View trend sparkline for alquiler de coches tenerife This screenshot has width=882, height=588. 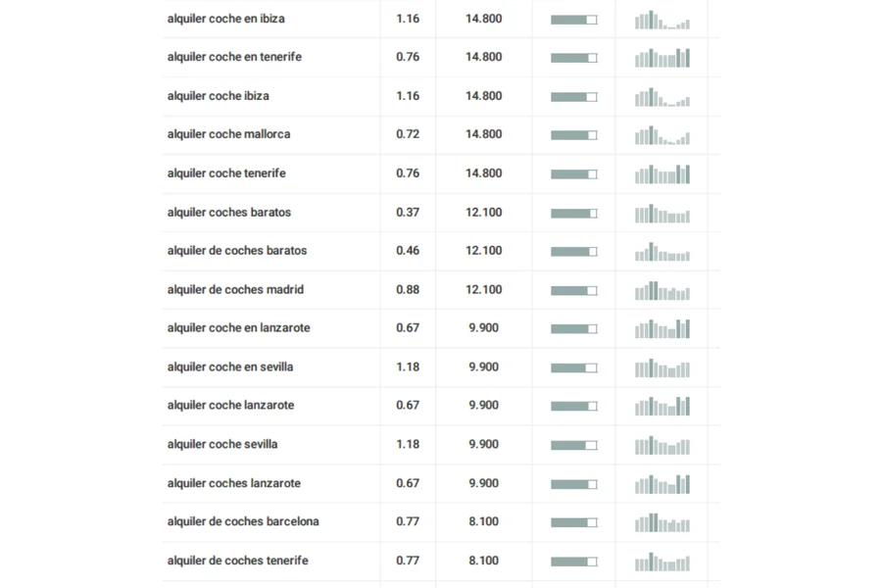pos(661,563)
